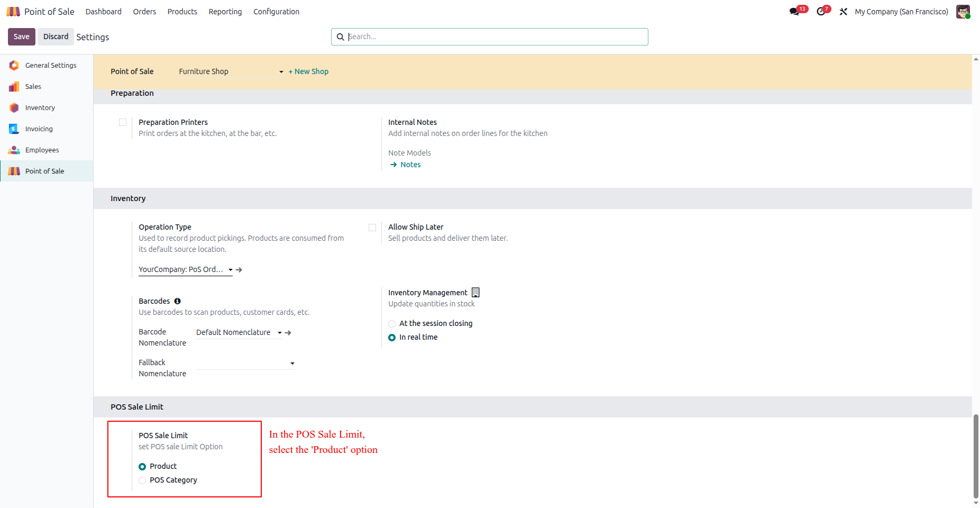
Task: Select the Product radio option
Action: [x=142, y=467]
